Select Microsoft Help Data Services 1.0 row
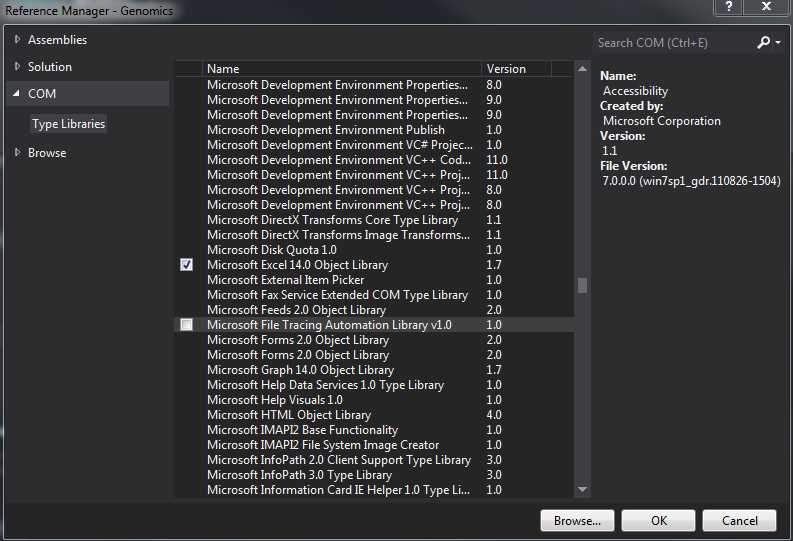 tap(374, 385)
